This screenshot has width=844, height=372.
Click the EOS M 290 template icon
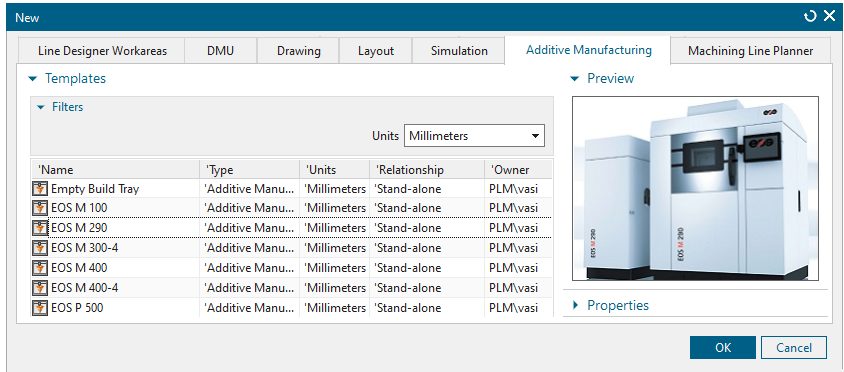tap(40, 228)
